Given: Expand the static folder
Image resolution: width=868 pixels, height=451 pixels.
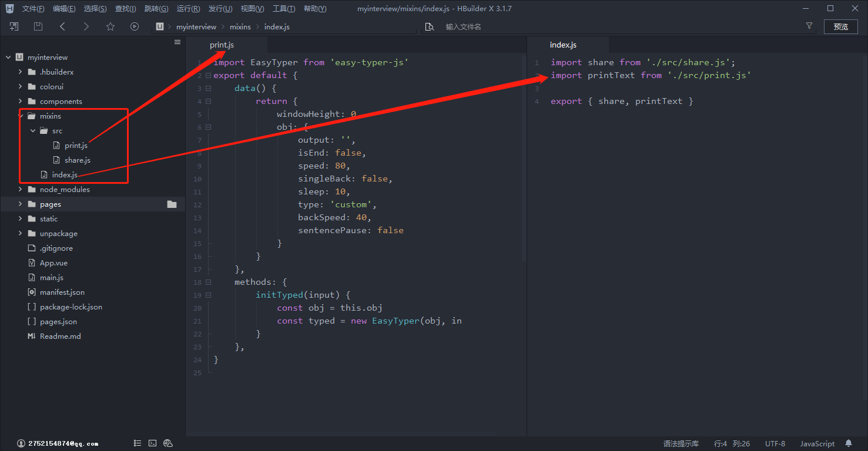Looking at the screenshot, I should [21, 219].
